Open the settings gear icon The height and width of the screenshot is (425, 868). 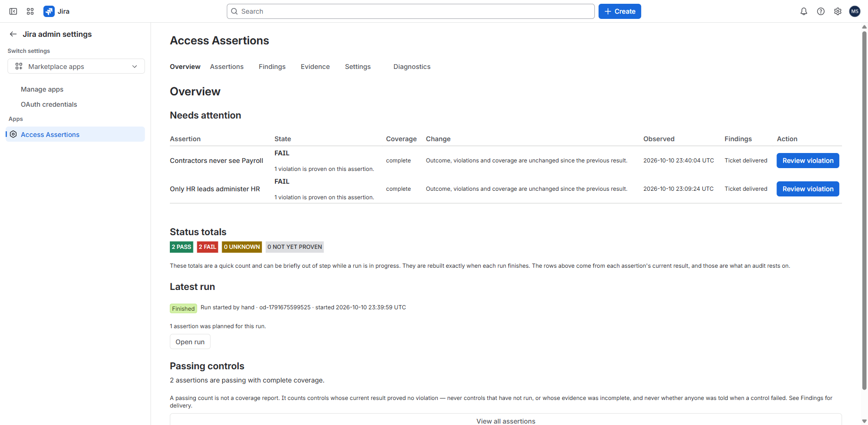(838, 11)
